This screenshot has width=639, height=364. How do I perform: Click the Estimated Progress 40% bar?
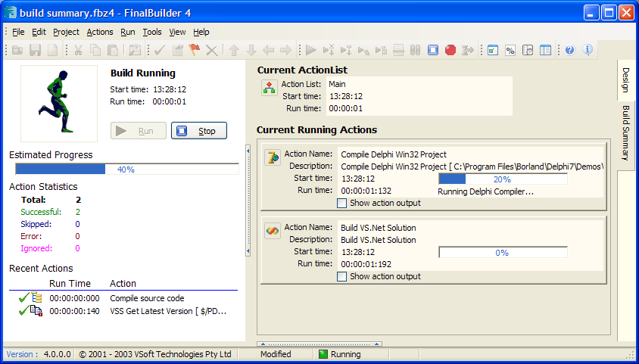[x=126, y=169]
